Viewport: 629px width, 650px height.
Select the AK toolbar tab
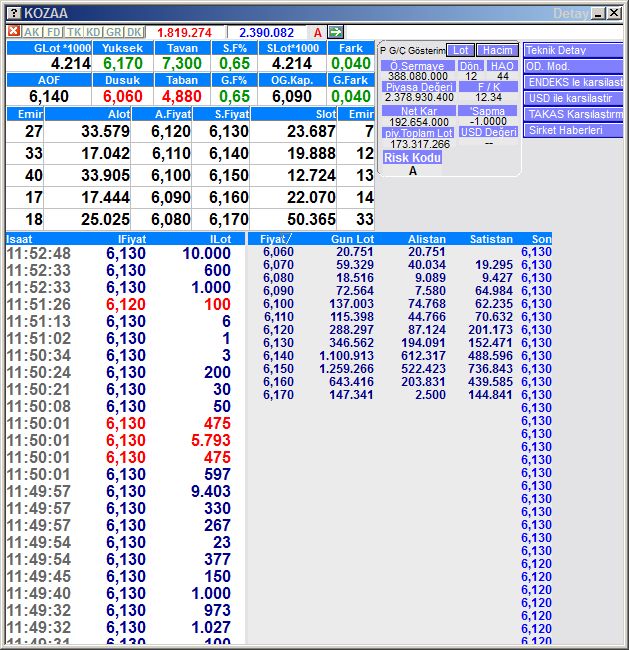tap(32, 32)
